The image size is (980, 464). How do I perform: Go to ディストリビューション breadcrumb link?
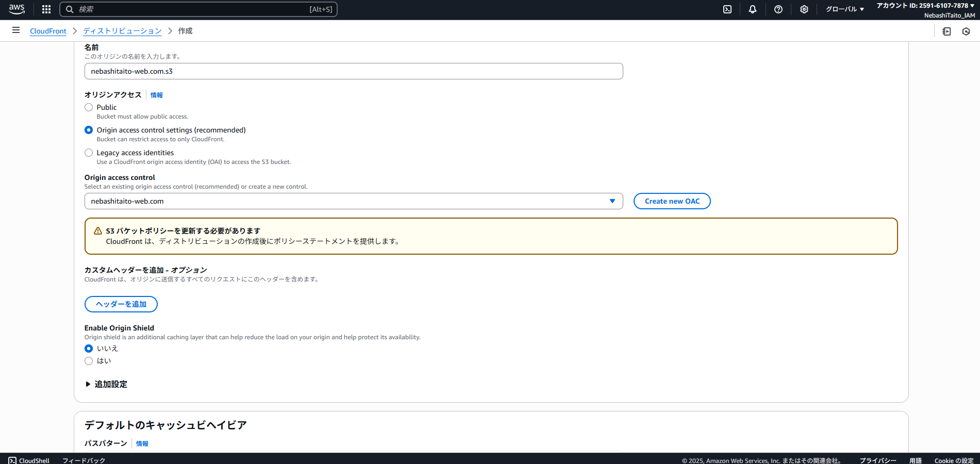click(122, 31)
